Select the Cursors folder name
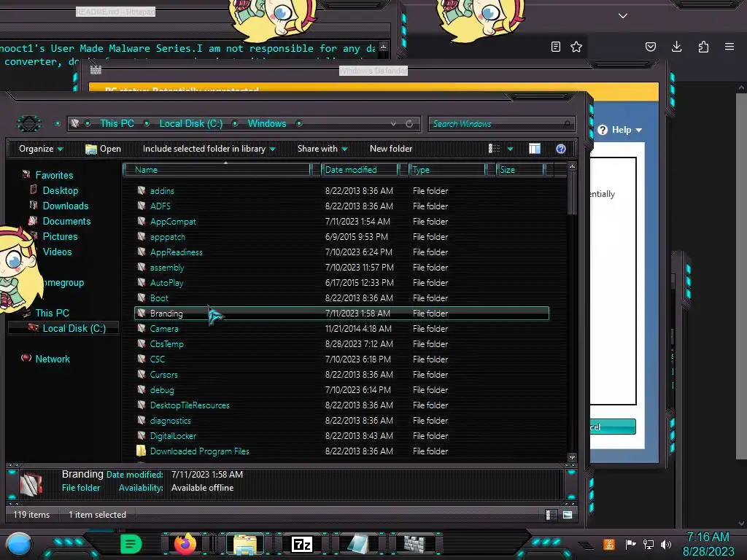This screenshot has width=747, height=560. tap(164, 374)
